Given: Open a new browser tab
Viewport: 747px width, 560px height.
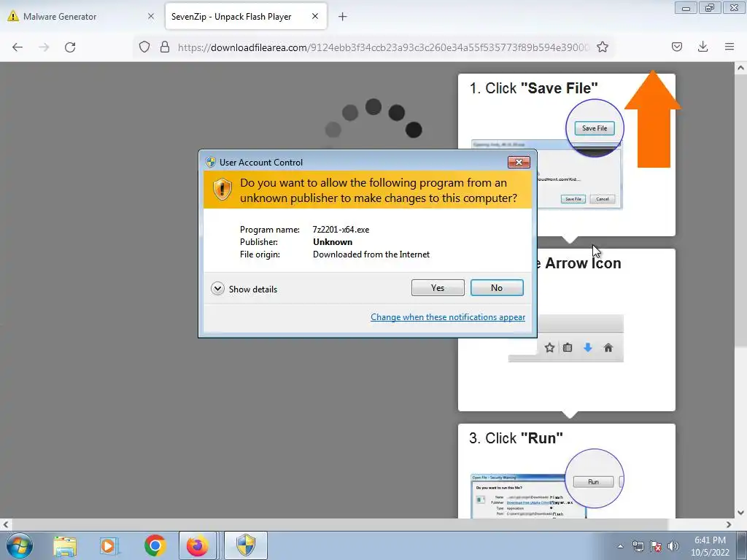Looking at the screenshot, I should (x=343, y=17).
